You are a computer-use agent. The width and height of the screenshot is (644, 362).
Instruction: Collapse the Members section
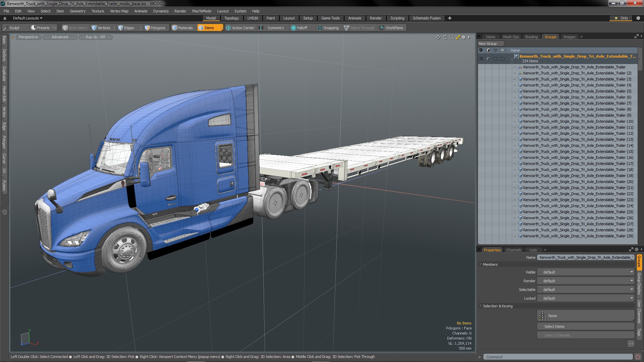480,264
